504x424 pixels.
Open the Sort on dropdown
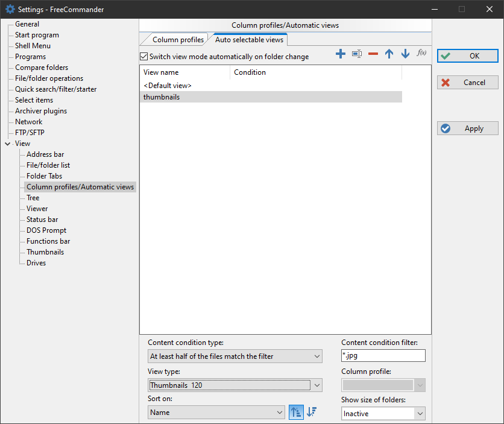coord(216,413)
